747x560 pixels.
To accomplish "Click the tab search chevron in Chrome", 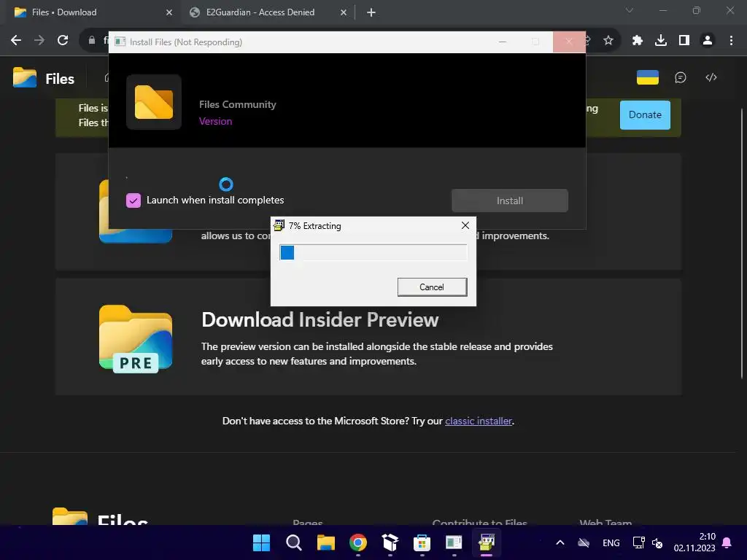I will pos(630,10).
